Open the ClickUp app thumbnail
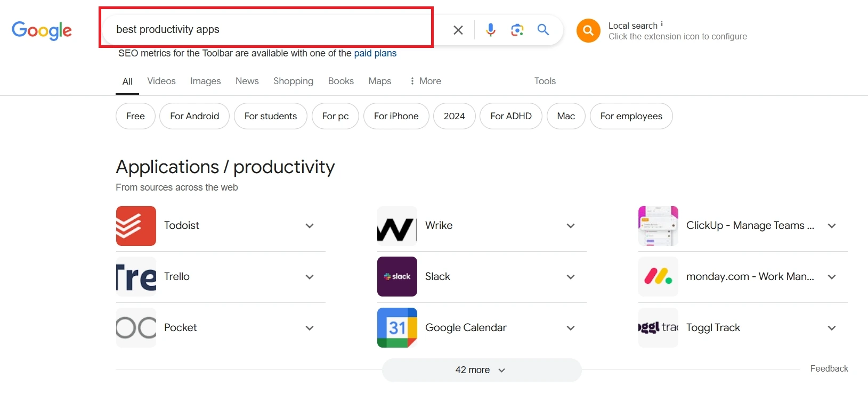The image size is (868, 395). click(x=658, y=226)
